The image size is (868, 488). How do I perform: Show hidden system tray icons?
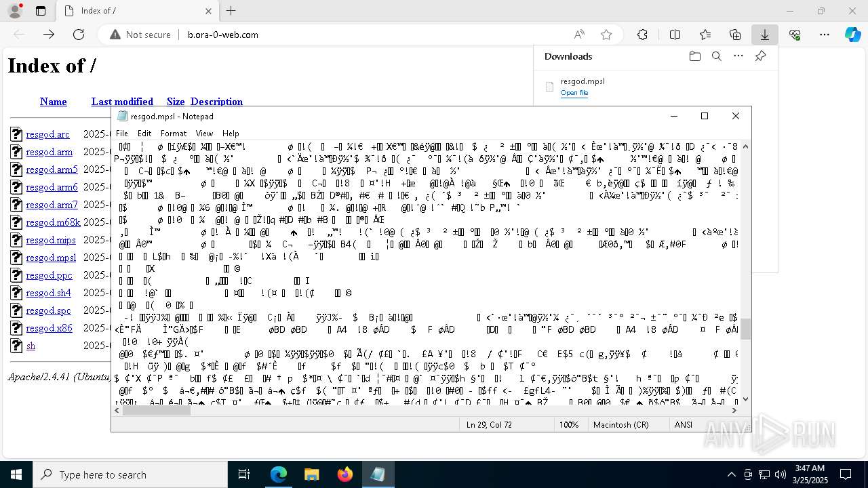click(x=731, y=474)
